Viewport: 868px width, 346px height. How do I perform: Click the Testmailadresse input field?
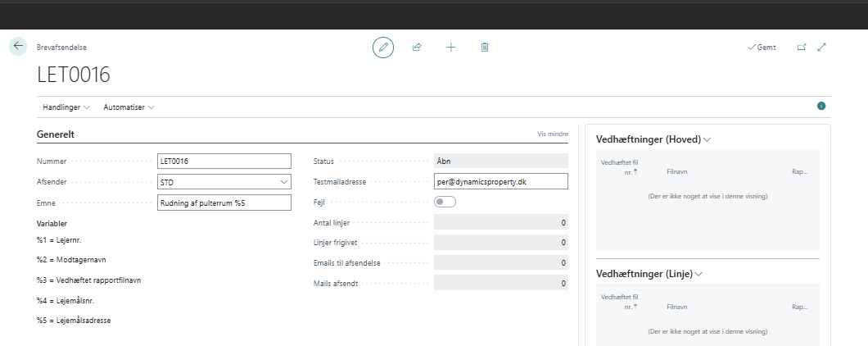point(500,182)
